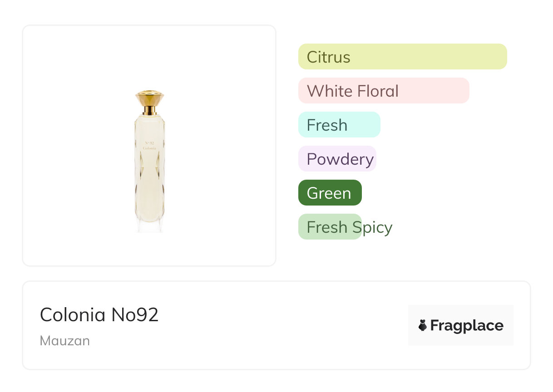The image size is (553, 392).
Task: Click the Citrus text label
Action: [328, 57]
